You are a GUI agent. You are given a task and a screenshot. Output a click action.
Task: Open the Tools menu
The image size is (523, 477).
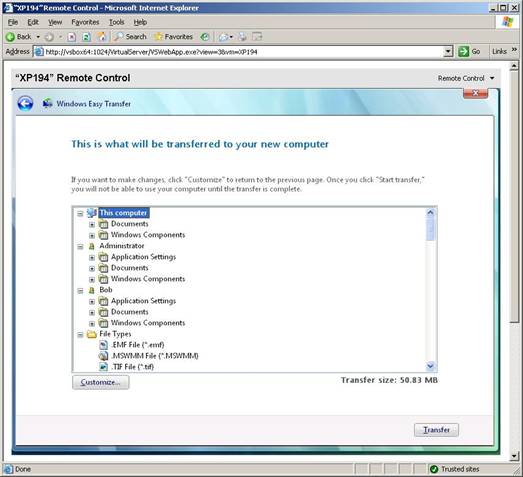click(116, 22)
